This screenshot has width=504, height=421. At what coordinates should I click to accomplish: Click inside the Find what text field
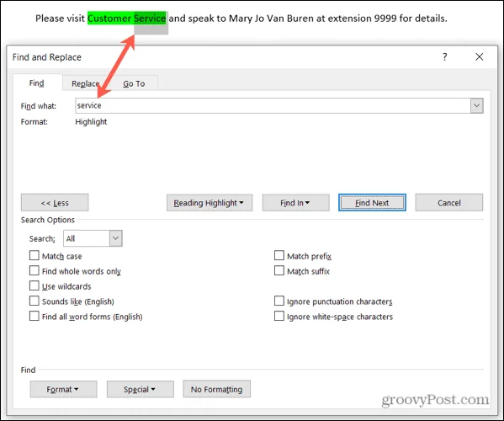click(273, 105)
